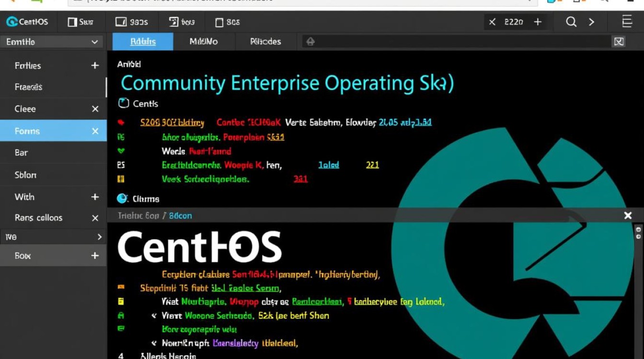This screenshot has height=359, width=644.
Task: Click the round icon beside 'Centls'
Action: pos(123,103)
